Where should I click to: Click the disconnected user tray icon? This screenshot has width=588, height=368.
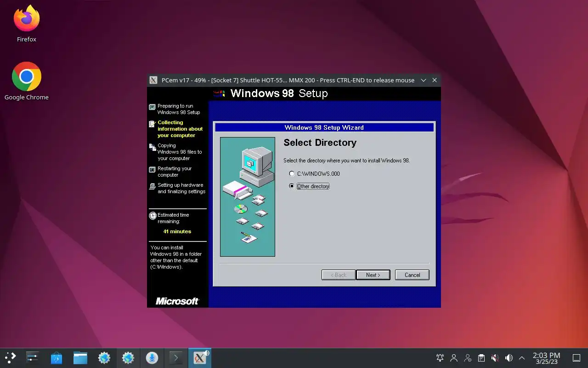pyautogui.click(x=468, y=358)
